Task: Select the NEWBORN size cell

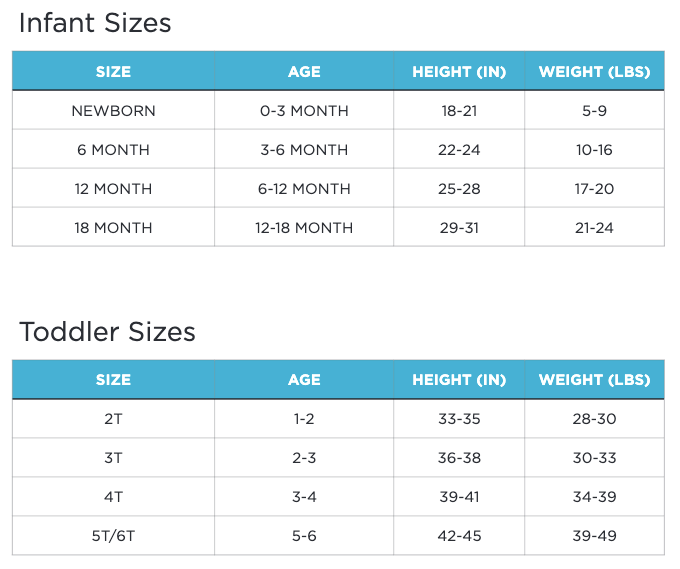Action: (113, 111)
